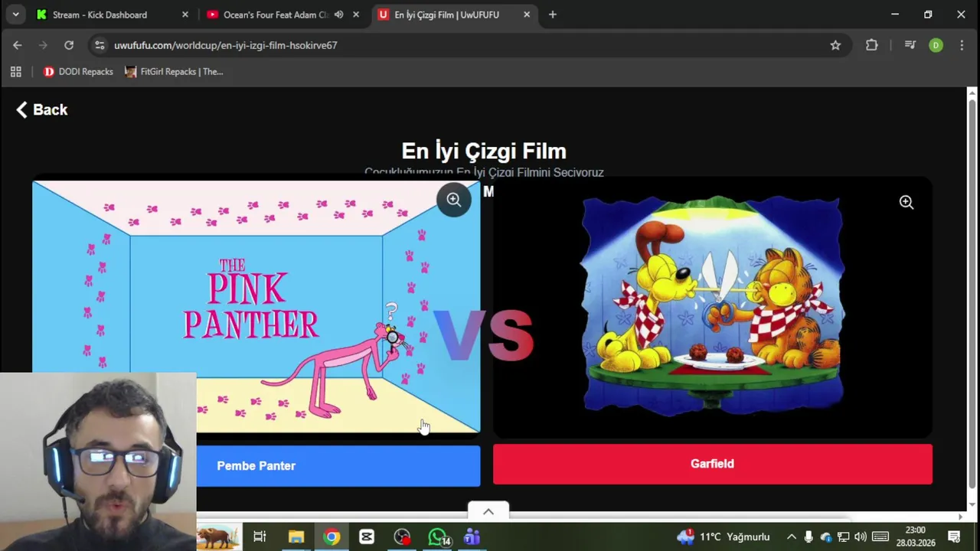The width and height of the screenshot is (980, 551).
Task: Close the Ocean's Four tab
Action: click(356, 15)
